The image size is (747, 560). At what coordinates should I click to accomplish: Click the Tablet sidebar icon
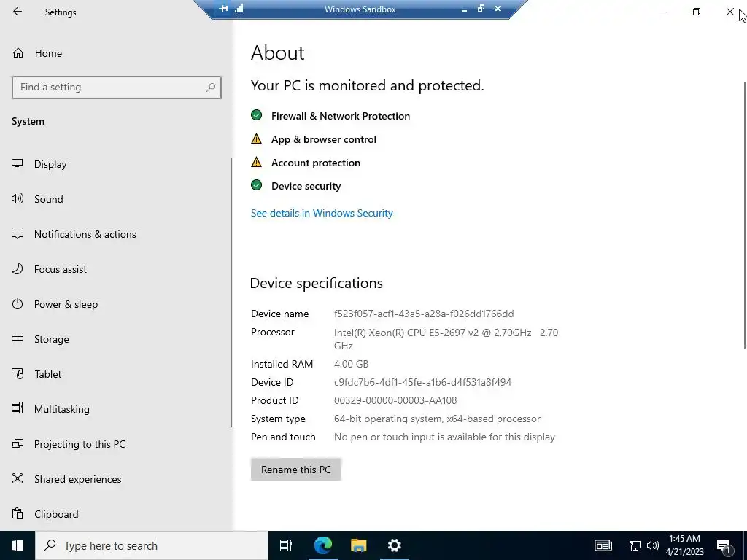coord(18,374)
